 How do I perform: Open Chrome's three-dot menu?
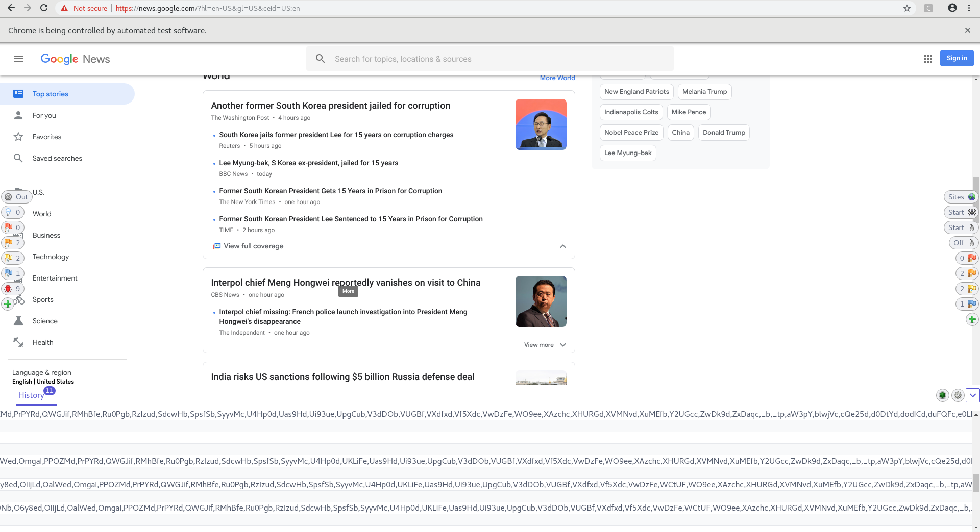969,8
